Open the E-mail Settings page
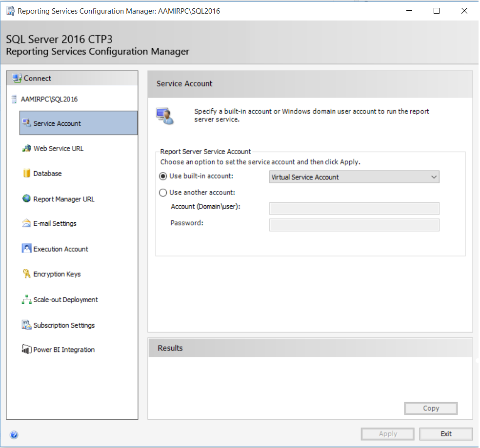 click(x=55, y=223)
